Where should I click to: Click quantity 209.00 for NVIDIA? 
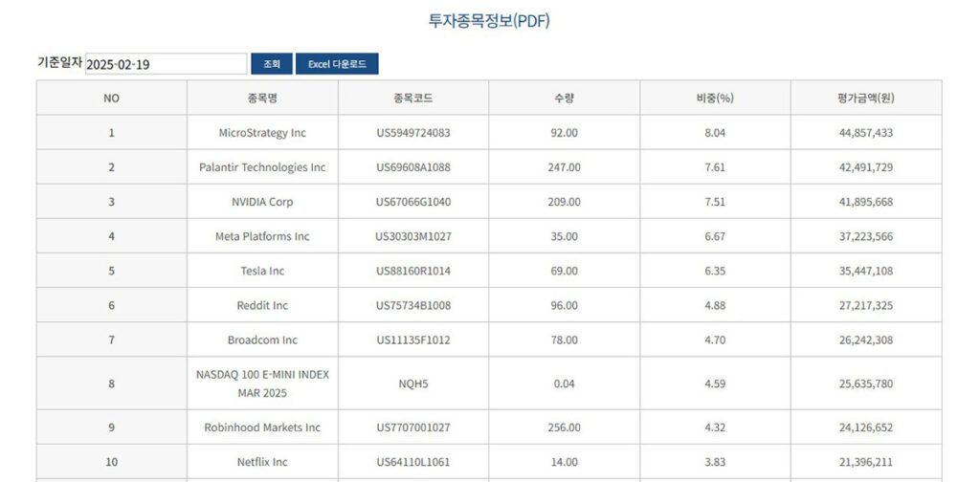(565, 203)
